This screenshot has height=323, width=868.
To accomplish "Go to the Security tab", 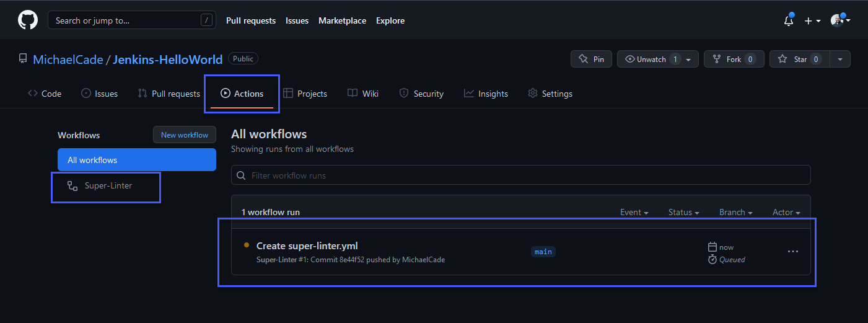I will 421,94.
